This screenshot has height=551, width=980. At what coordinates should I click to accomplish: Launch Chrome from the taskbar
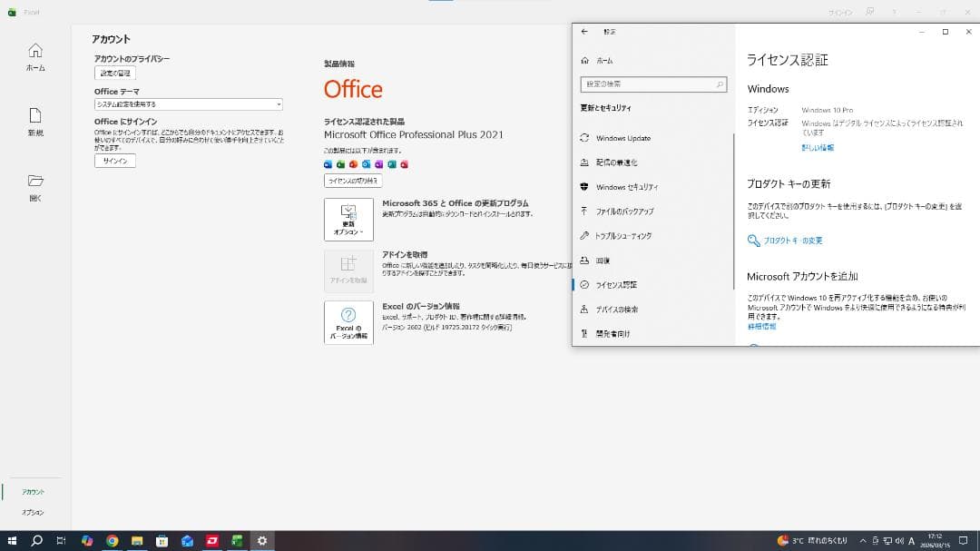pyautogui.click(x=113, y=541)
